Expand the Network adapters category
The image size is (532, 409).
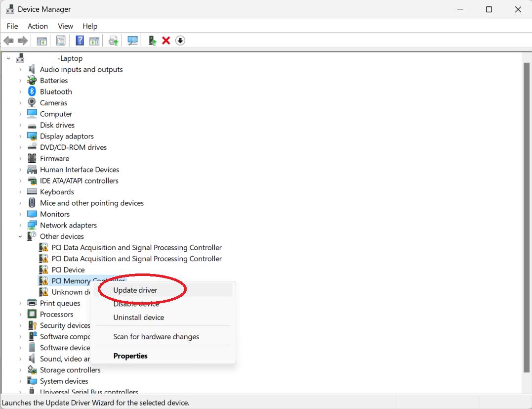pos(20,225)
